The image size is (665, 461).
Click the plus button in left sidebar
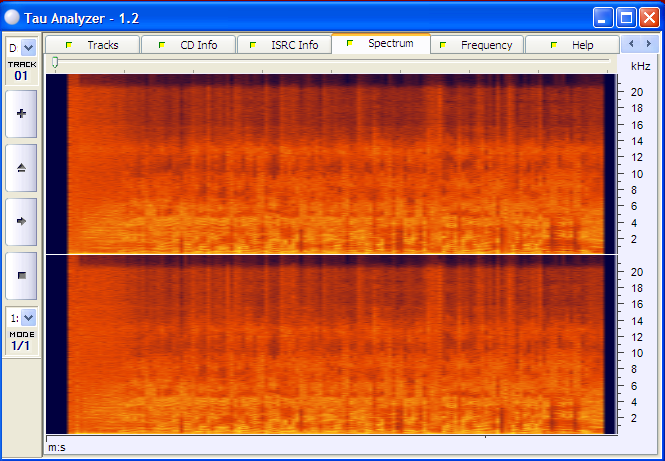tap(22, 114)
